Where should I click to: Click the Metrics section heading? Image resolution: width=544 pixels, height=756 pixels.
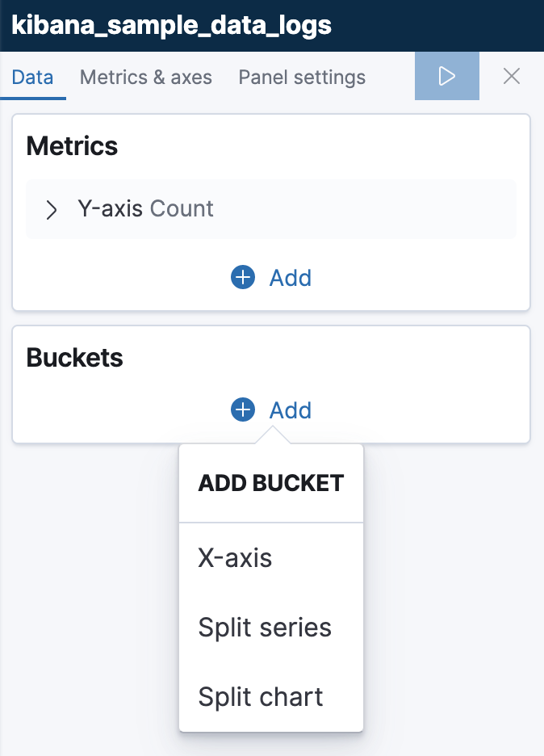coord(72,146)
